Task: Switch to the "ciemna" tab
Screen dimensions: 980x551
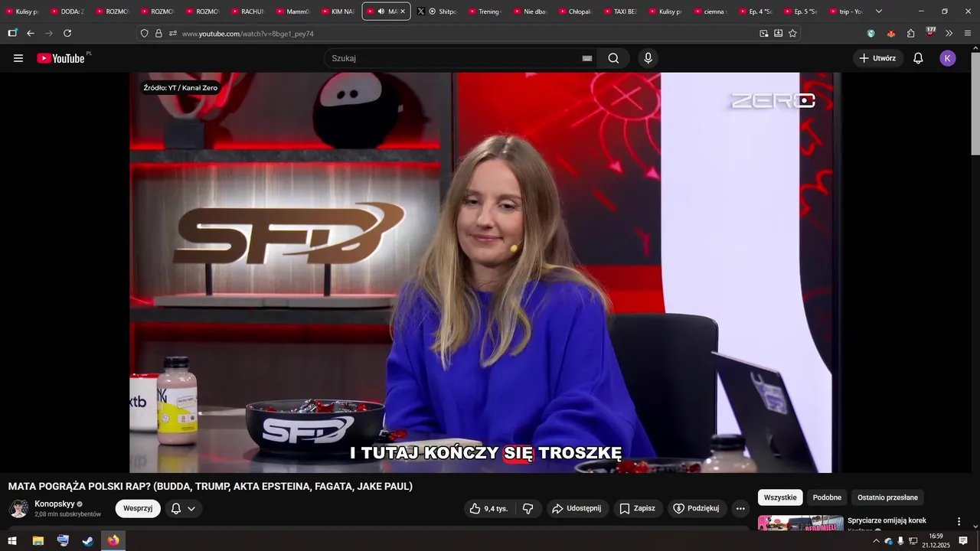Action: tap(710, 11)
